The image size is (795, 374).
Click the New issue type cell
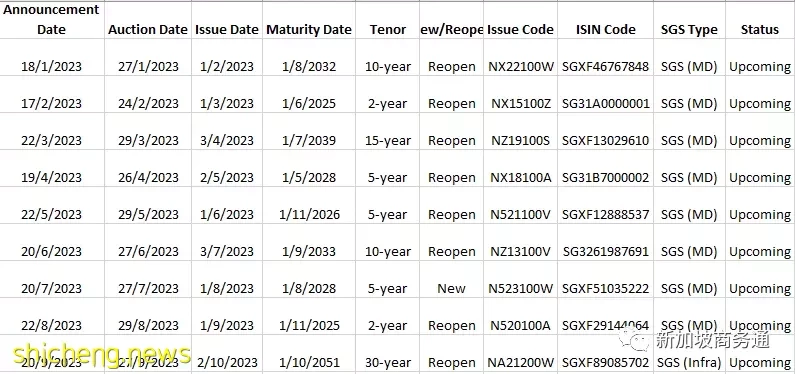pyautogui.click(x=451, y=280)
